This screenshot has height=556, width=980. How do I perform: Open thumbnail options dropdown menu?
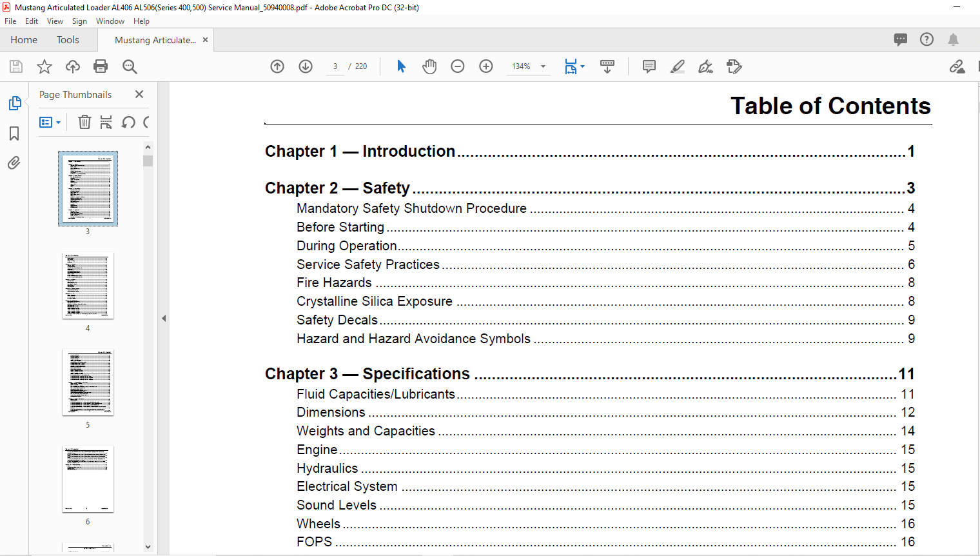point(50,122)
